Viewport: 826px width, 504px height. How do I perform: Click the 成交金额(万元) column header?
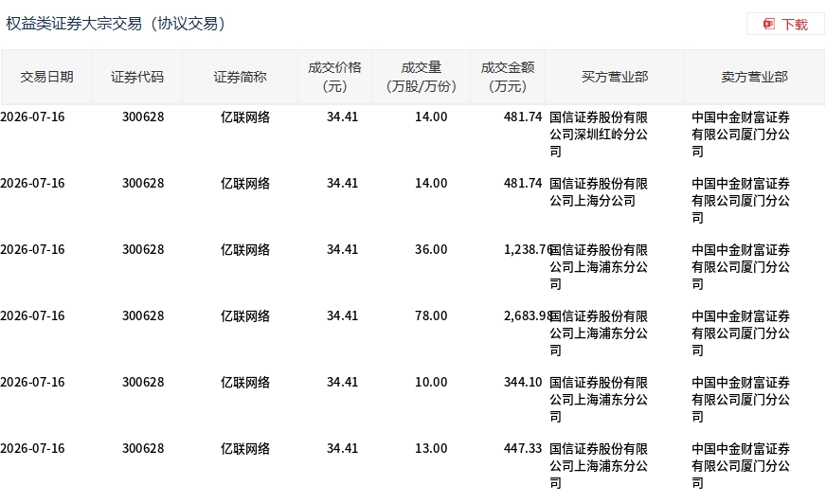pyautogui.click(x=508, y=77)
